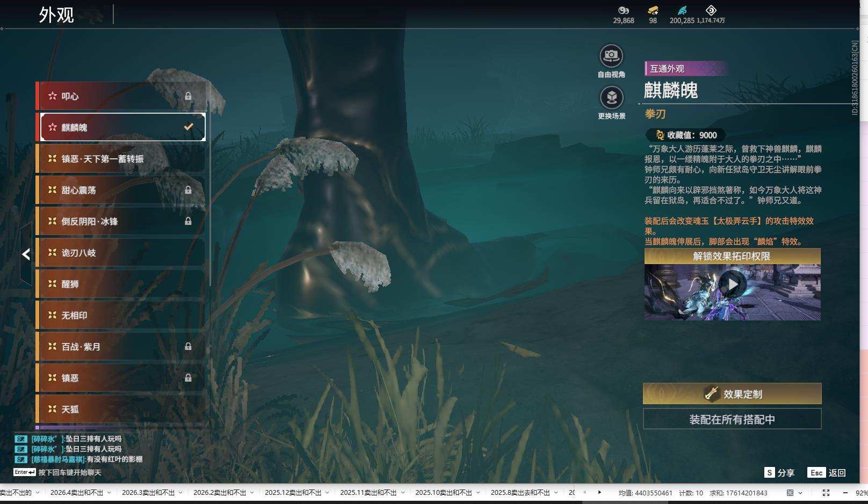Click the lock icon on 百战·紫月
Viewport: 868px width, 504px height.
188,347
